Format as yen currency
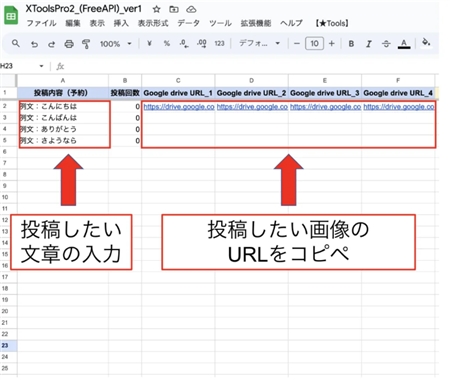Image resolution: width=450 pixels, height=380 pixels. point(149,43)
